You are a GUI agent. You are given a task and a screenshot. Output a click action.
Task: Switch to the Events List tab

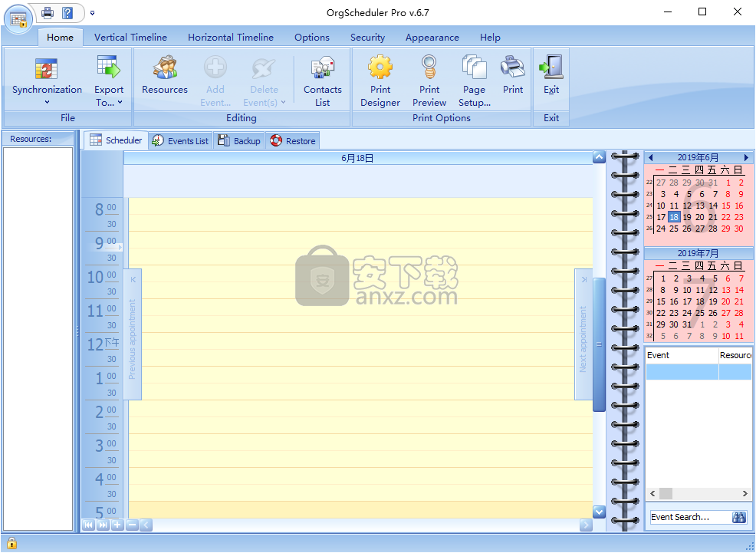tap(180, 141)
